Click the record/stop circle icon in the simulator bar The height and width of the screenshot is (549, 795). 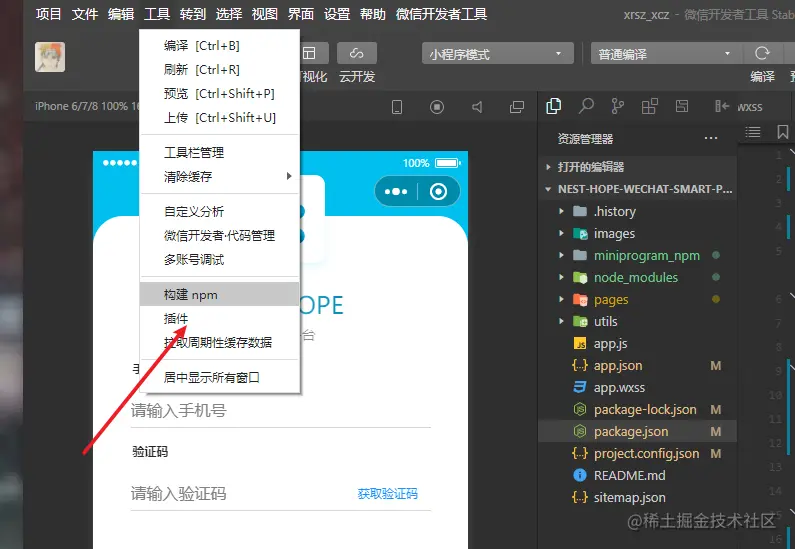(437, 107)
